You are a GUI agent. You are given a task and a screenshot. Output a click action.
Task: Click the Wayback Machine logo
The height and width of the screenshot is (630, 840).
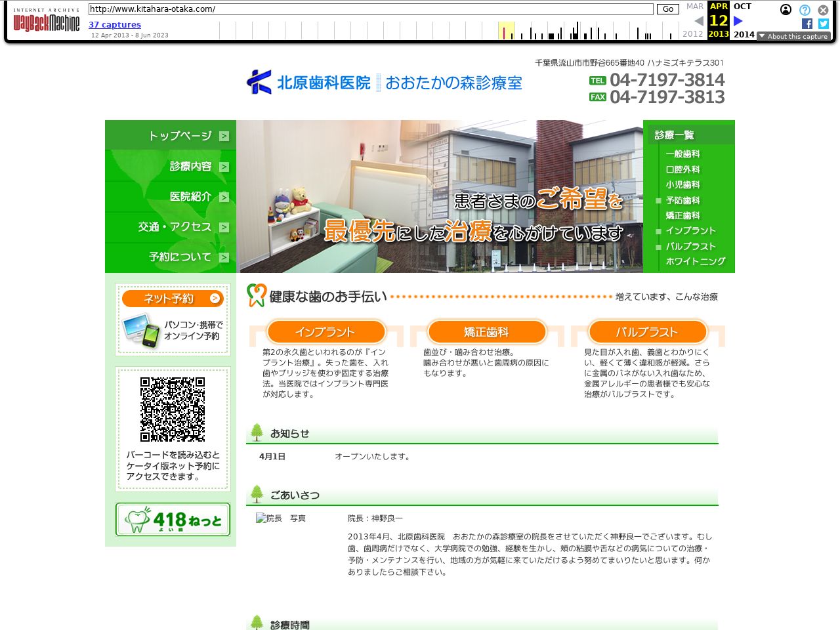tap(46, 21)
